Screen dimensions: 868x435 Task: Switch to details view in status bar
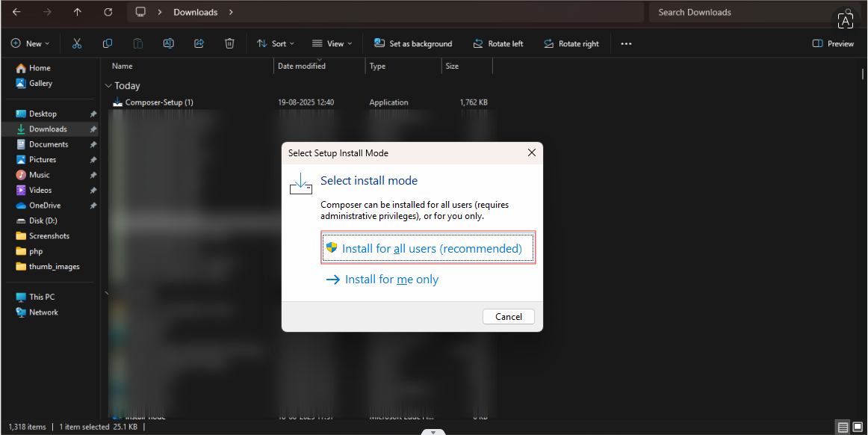[x=843, y=428]
